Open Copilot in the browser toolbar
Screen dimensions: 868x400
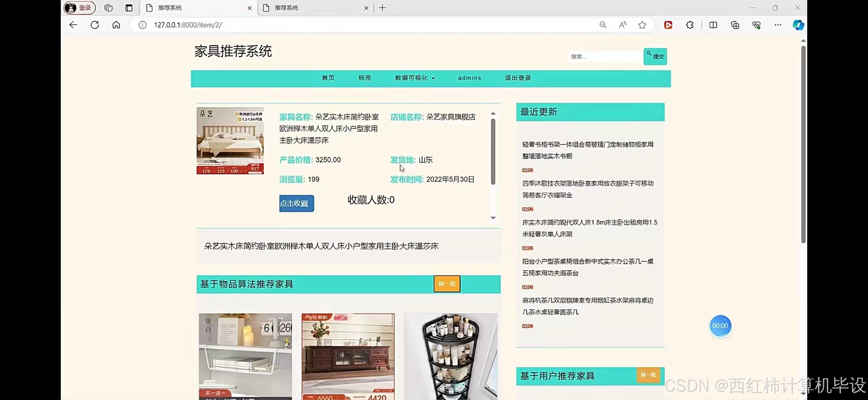coord(798,25)
